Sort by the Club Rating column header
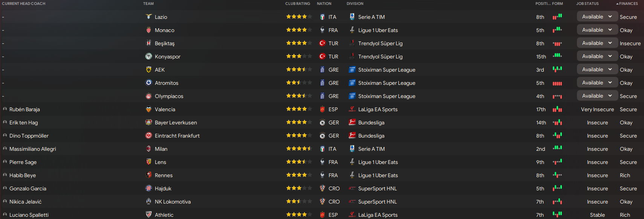 coord(297,4)
